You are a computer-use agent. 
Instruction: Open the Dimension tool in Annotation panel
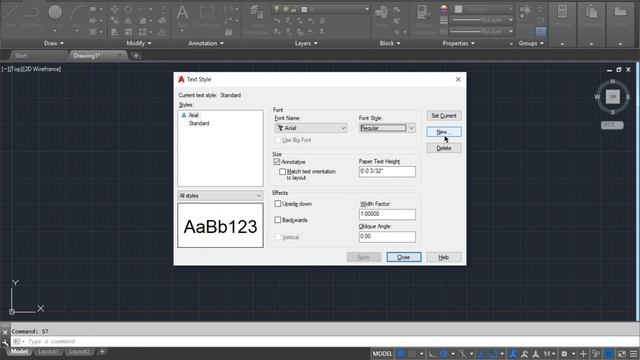pos(207,16)
